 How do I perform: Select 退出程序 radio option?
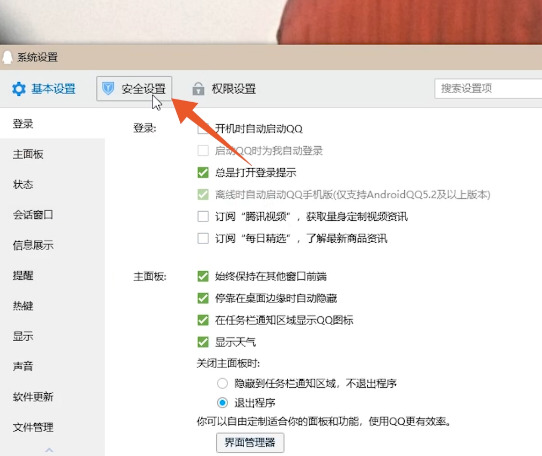tap(222, 402)
